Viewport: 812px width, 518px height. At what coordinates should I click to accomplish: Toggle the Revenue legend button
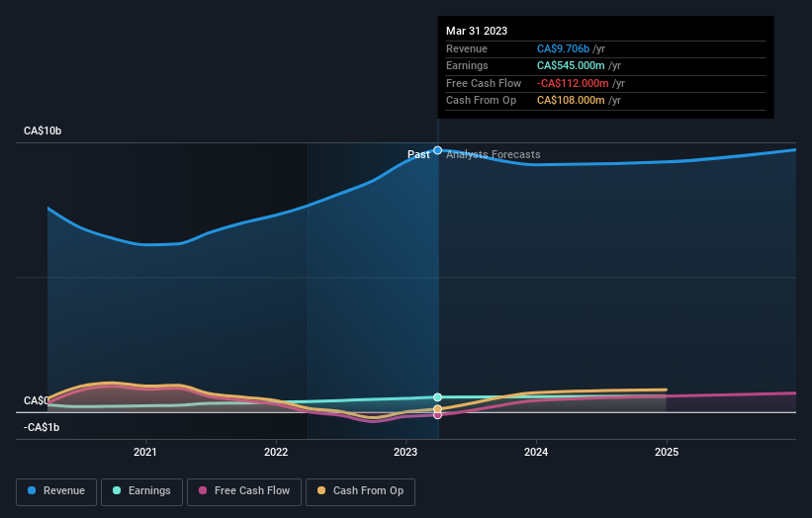[56, 491]
